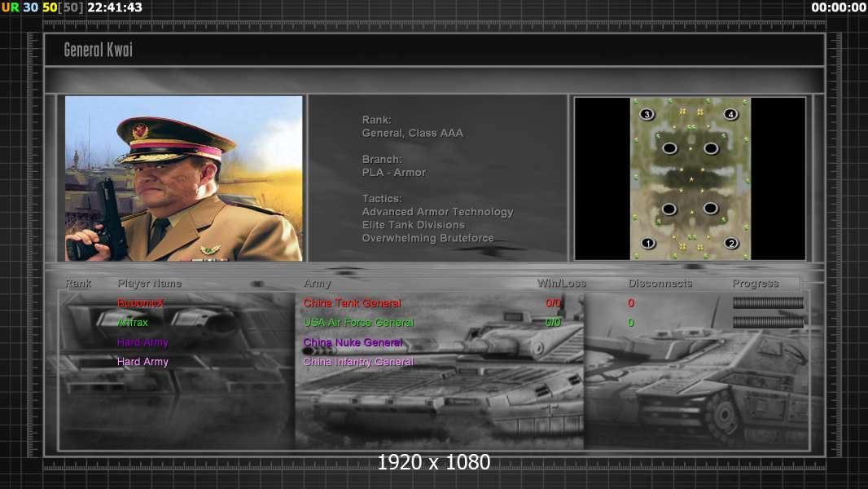This screenshot has height=489, width=868.
Task: Select 'Hard Army' in China Infantry General row
Action: point(142,362)
